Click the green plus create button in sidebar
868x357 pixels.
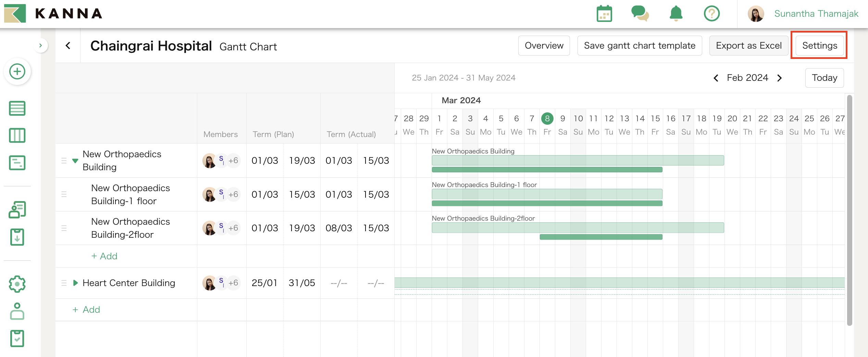point(17,72)
